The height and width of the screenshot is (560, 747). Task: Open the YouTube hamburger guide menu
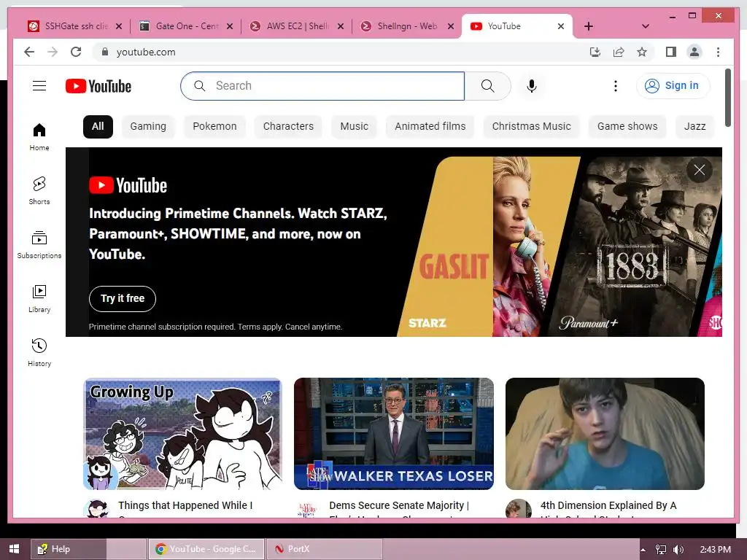click(x=39, y=86)
